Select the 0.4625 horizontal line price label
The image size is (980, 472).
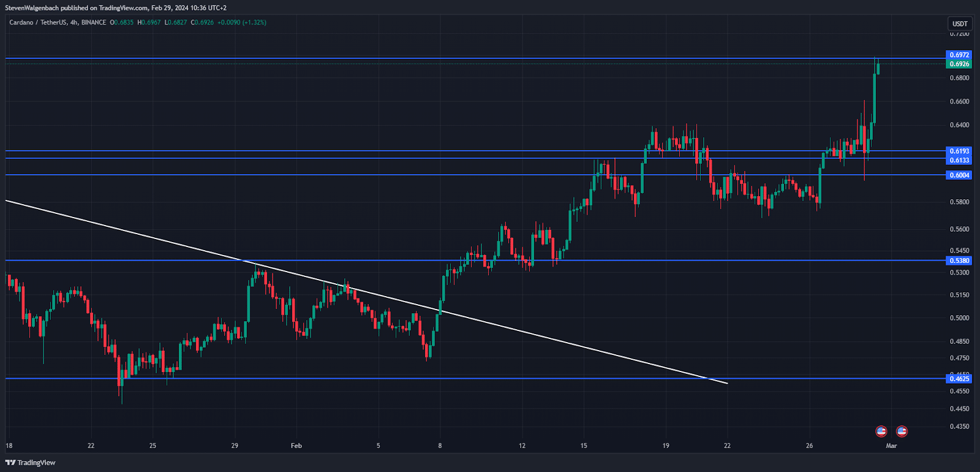pyautogui.click(x=959, y=379)
